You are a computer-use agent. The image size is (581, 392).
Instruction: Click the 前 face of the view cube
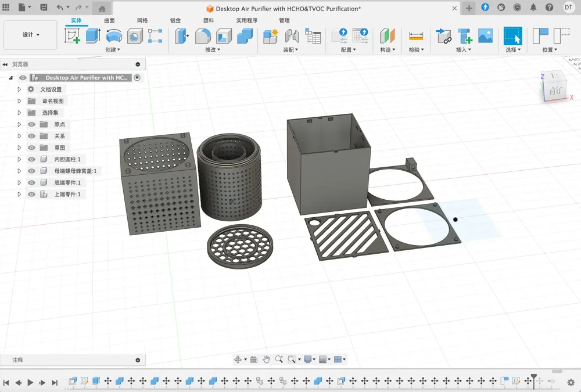555,91
